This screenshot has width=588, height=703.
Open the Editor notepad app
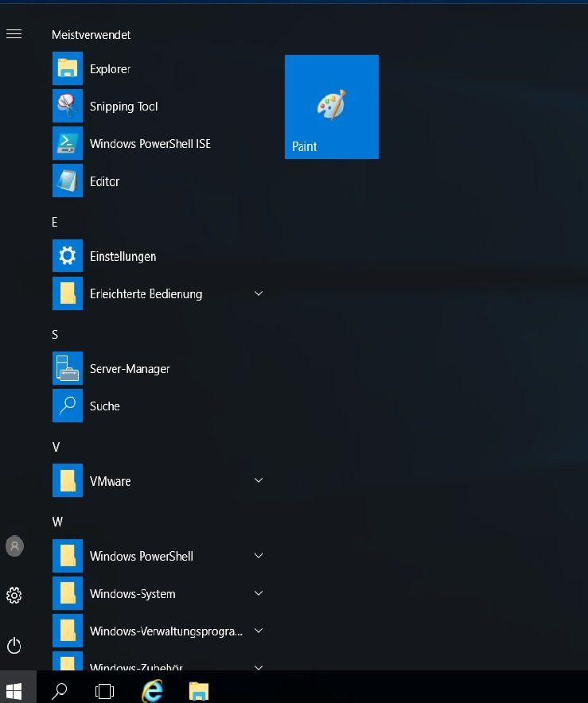coord(158,181)
